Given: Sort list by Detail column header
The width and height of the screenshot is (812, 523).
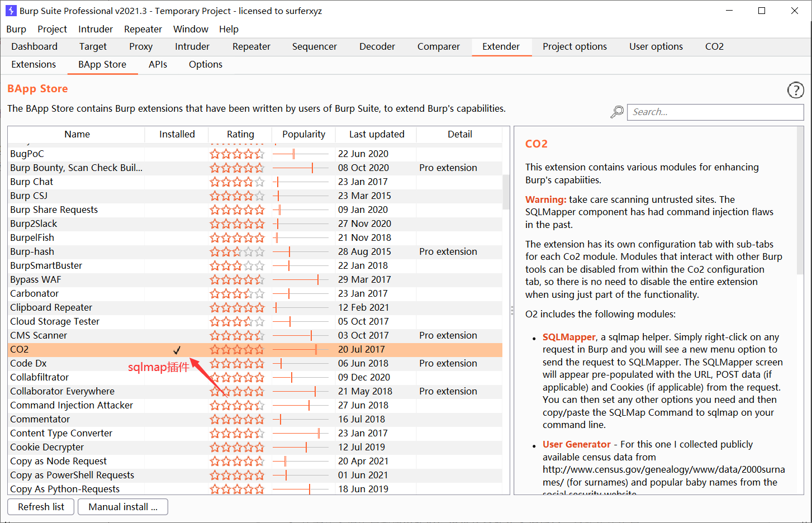Looking at the screenshot, I should [x=459, y=134].
